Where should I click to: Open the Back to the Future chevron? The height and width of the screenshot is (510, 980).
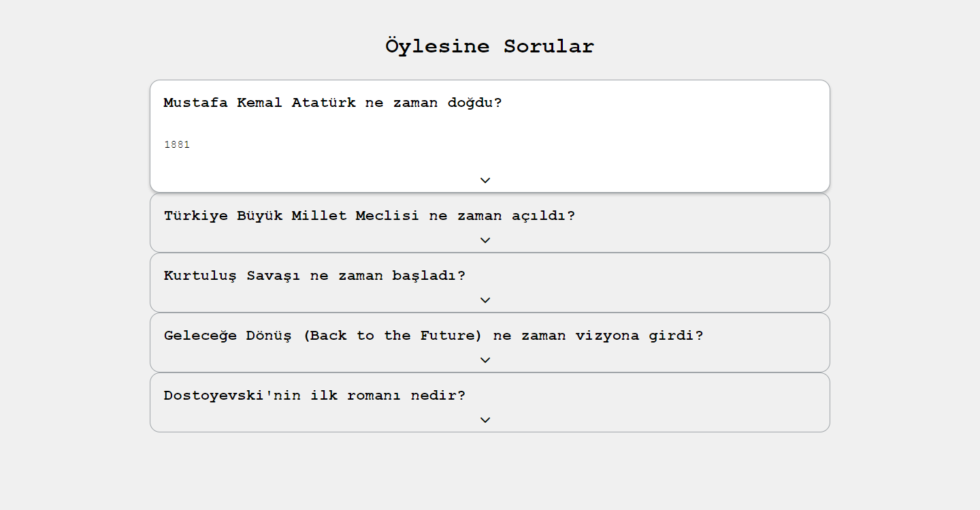[x=485, y=360]
